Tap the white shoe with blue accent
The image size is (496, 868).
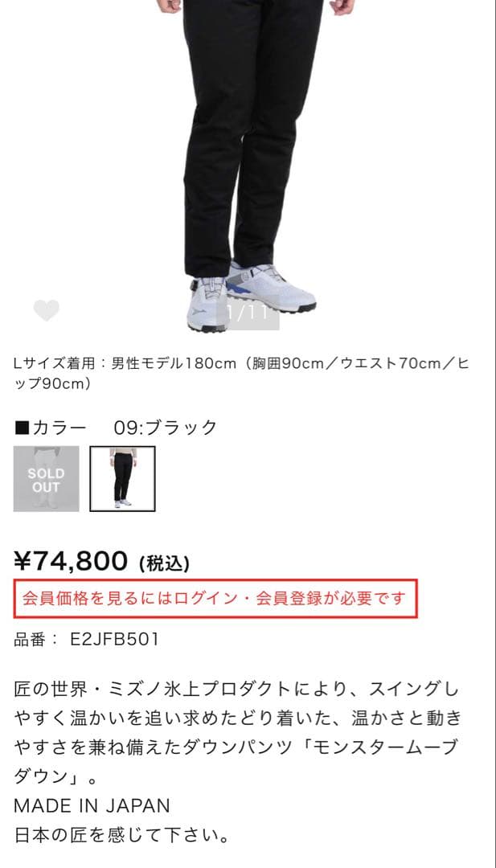271,287
